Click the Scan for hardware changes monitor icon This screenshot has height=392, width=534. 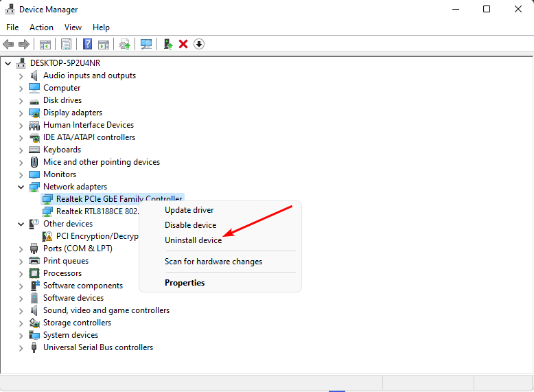point(146,44)
